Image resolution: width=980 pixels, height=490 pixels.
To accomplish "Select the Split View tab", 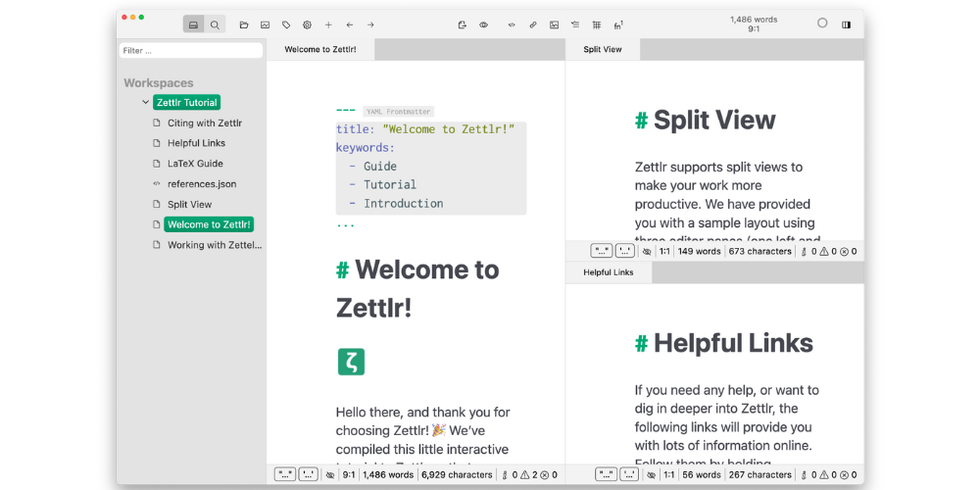I will coord(602,49).
